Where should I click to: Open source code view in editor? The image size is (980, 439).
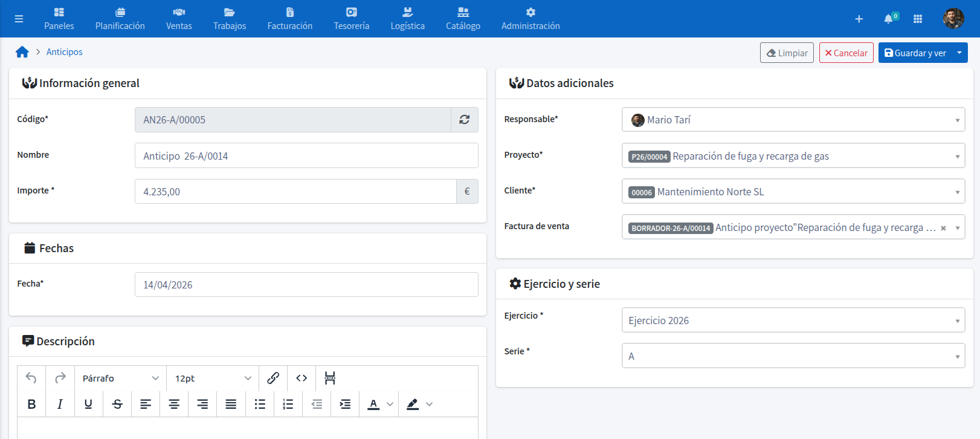[x=301, y=378]
